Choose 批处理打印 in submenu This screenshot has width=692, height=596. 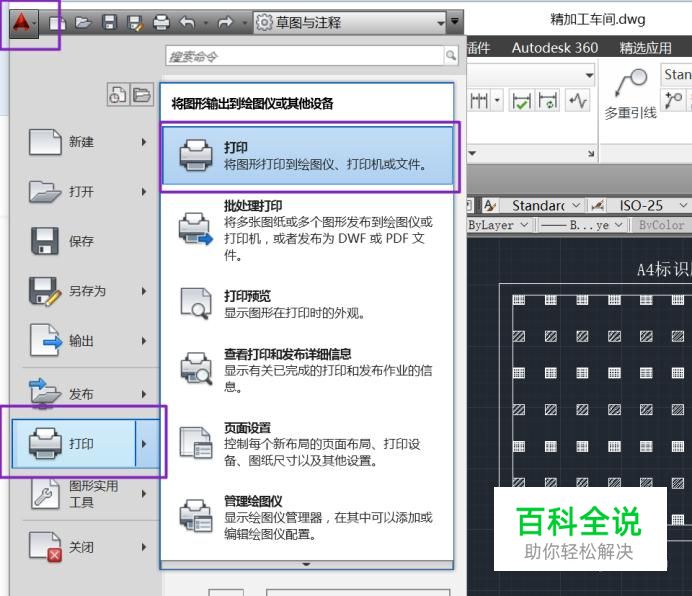(308, 230)
